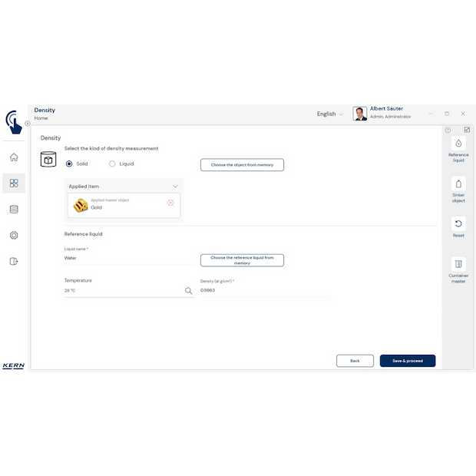Remove the applied Gold master object

(170, 203)
